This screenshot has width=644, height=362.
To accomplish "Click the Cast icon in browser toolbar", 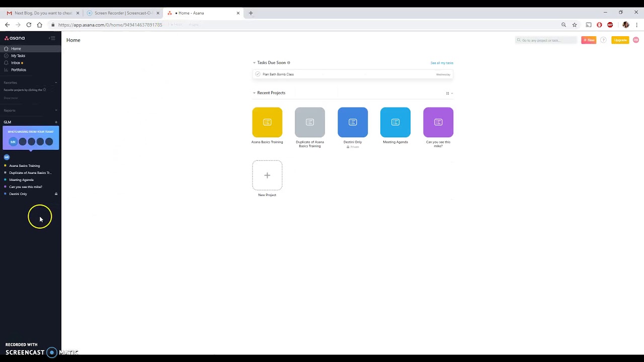I will click(x=588, y=25).
